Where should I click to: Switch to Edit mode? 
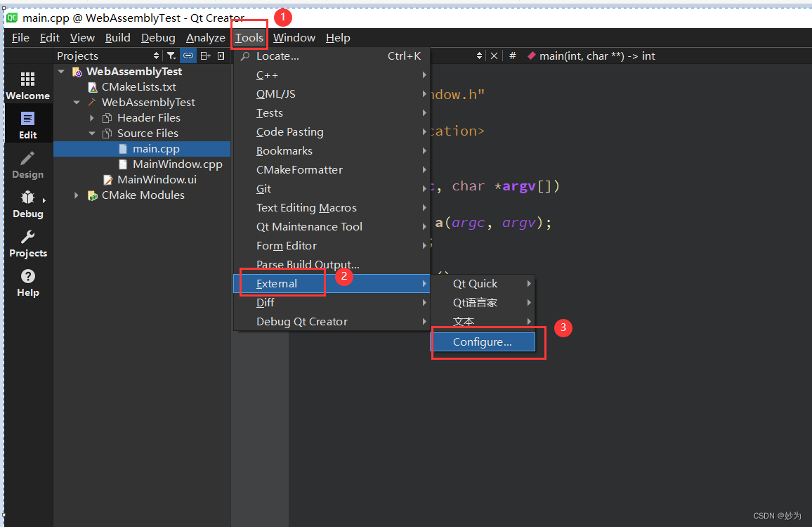point(27,125)
